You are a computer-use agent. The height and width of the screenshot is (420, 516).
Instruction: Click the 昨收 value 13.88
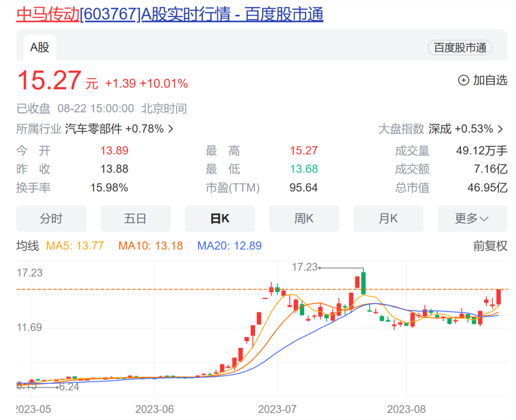click(x=114, y=169)
